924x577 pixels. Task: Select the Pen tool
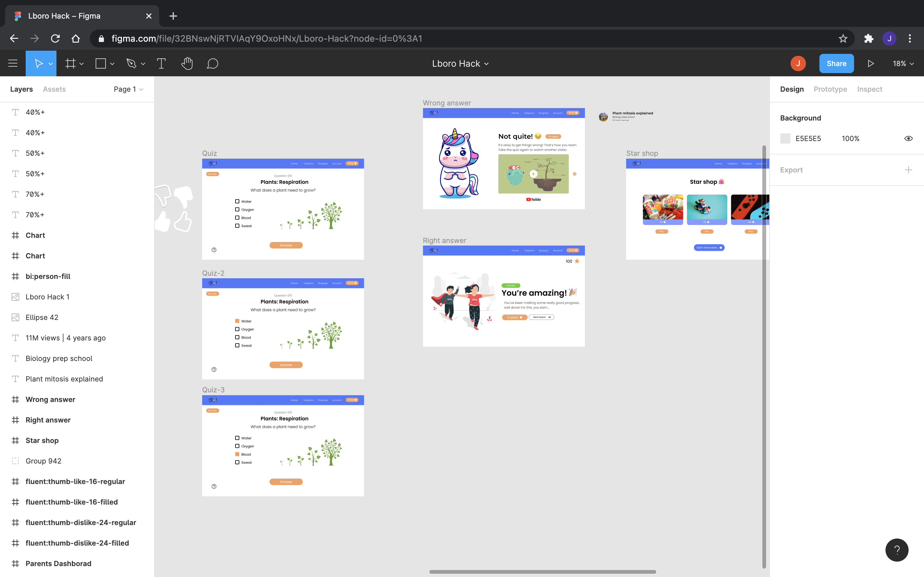pyautogui.click(x=131, y=63)
